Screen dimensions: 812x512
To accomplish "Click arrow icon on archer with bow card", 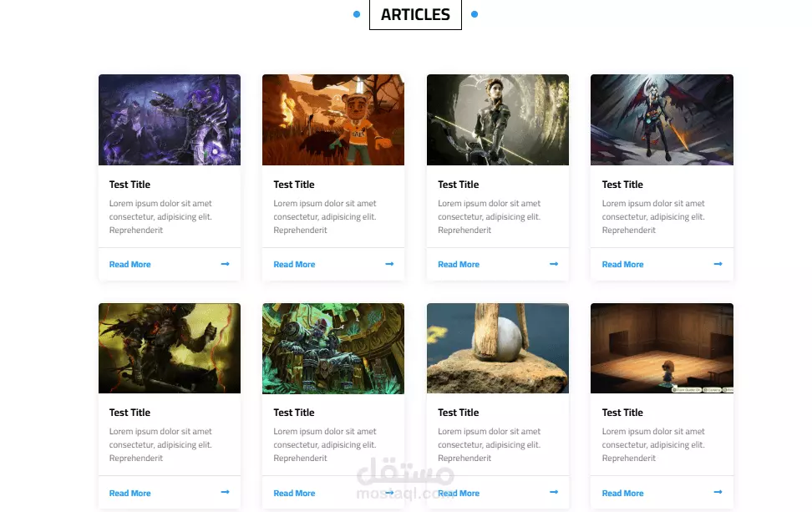I will coord(554,264).
